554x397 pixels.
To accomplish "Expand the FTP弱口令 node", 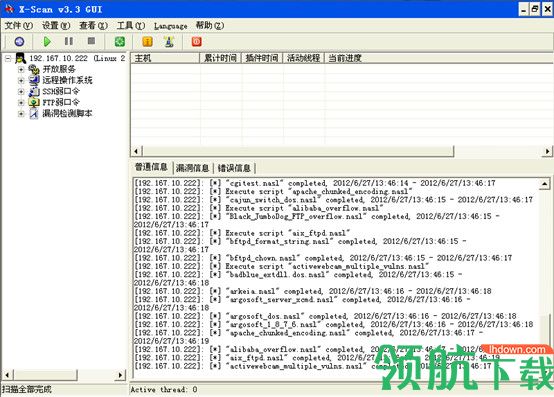I will [21, 103].
